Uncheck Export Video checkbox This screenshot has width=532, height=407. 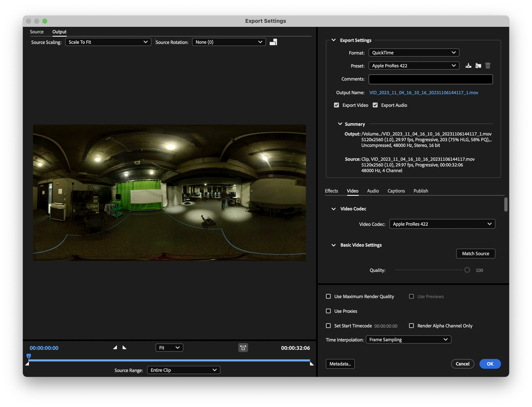(336, 105)
